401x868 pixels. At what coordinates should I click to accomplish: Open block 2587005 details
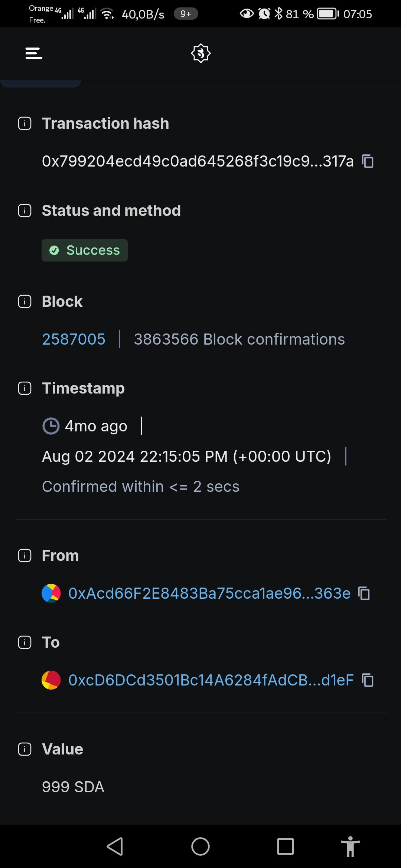coord(74,339)
